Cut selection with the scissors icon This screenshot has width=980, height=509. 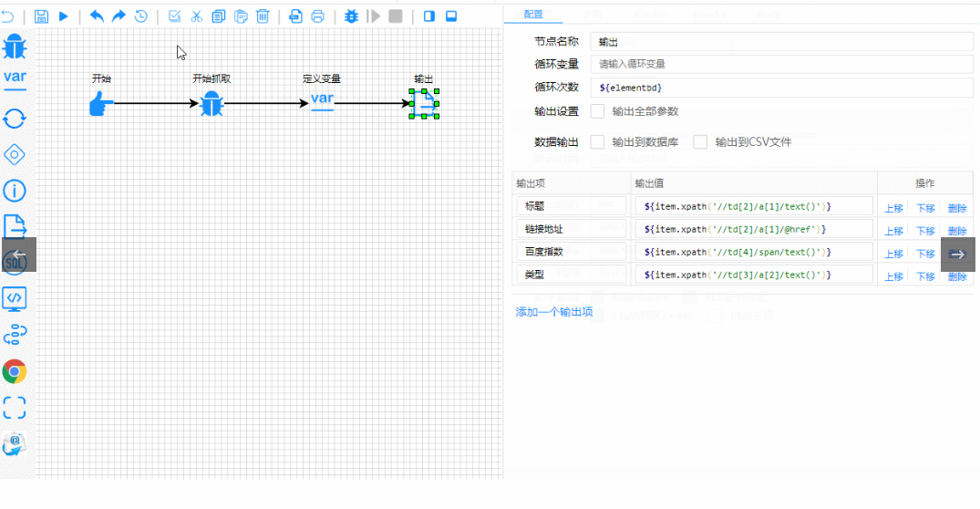click(x=197, y=16)
